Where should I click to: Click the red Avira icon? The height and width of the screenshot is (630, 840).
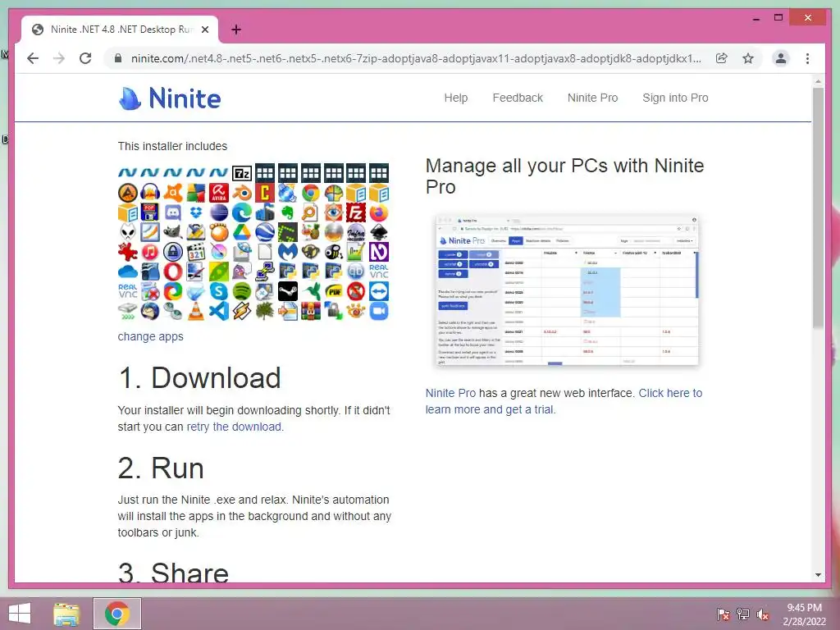[218, 193]
